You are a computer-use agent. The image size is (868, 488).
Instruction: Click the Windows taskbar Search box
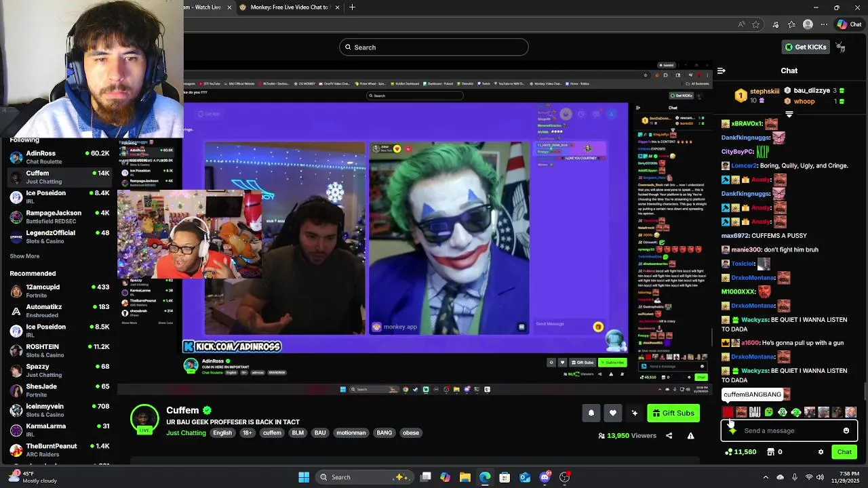pos(366,477)
